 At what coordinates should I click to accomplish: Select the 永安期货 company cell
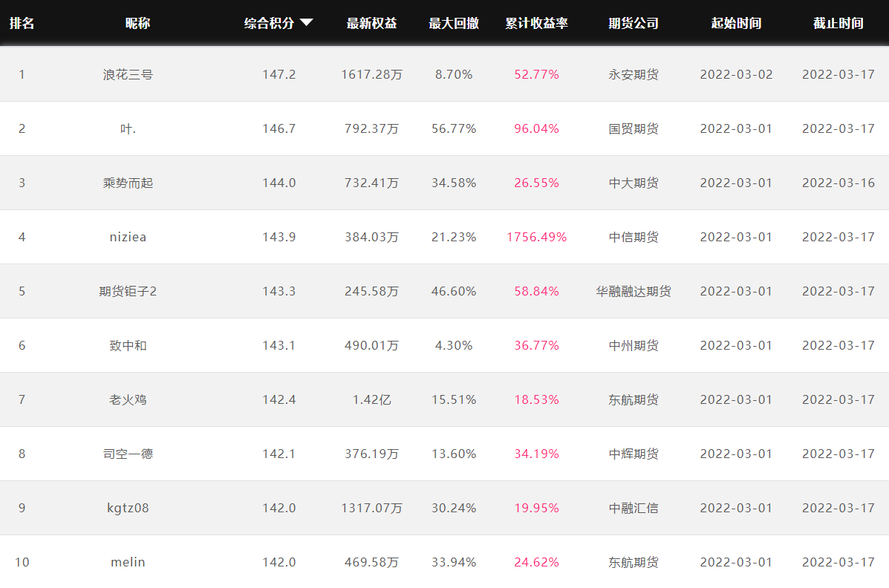pyautogui.click(x=634, y=74)
